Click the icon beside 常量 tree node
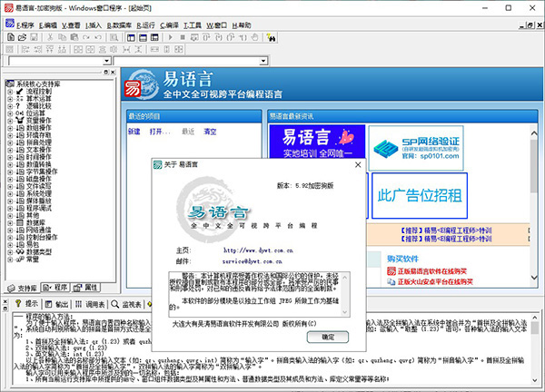The height and width of the screenshot is (392, 545). click(19, 260)
